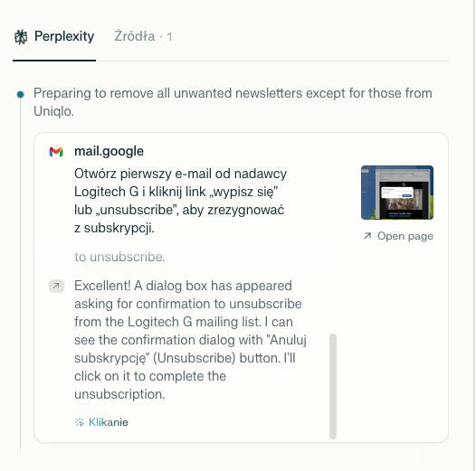Image resolution: width=476 pixels, height=471 pixels.
Task: Click the Gmail envelope icon
Action: [56, 151]
